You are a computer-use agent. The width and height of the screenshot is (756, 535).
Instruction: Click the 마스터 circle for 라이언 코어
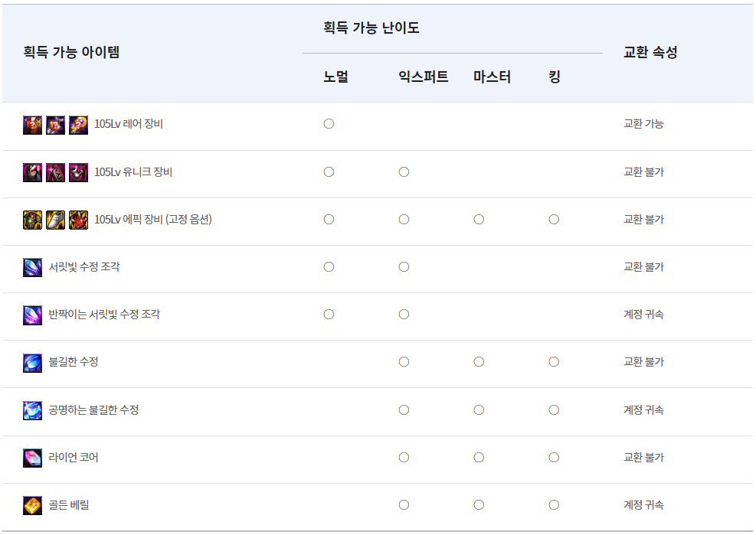479,458
